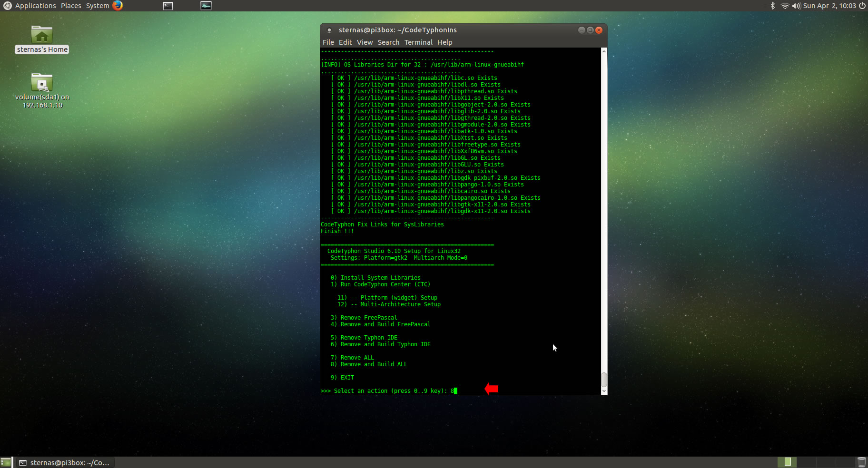868x468 pixels.
Task: Open the power/session menu icon
Action: coord(862,6)
